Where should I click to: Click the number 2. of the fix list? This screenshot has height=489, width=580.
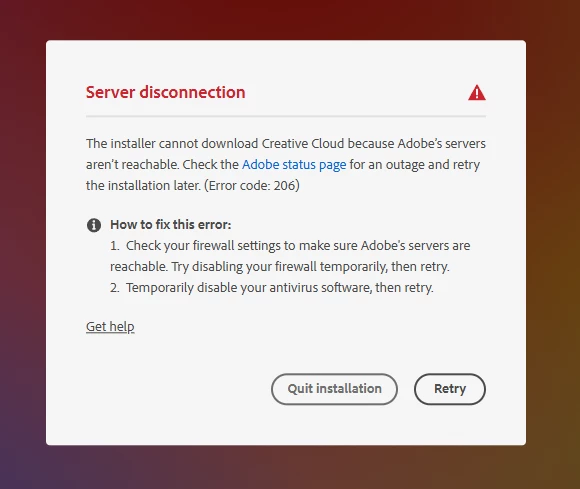pyautogui.click(x=115, y=287)
